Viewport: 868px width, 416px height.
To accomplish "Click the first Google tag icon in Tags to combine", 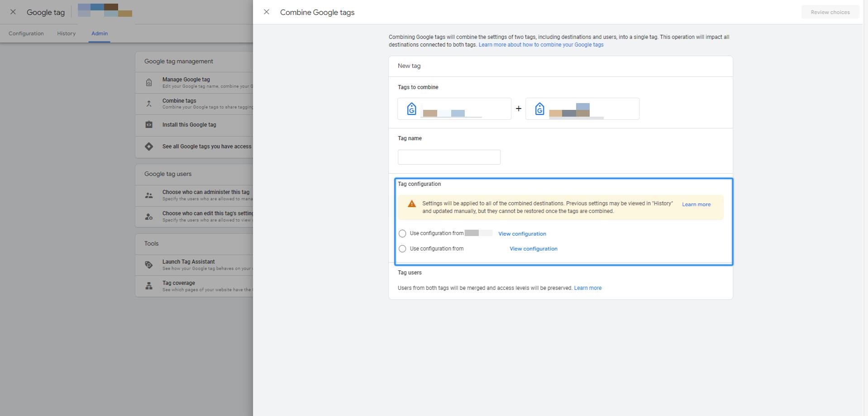I will click(411, 109).
